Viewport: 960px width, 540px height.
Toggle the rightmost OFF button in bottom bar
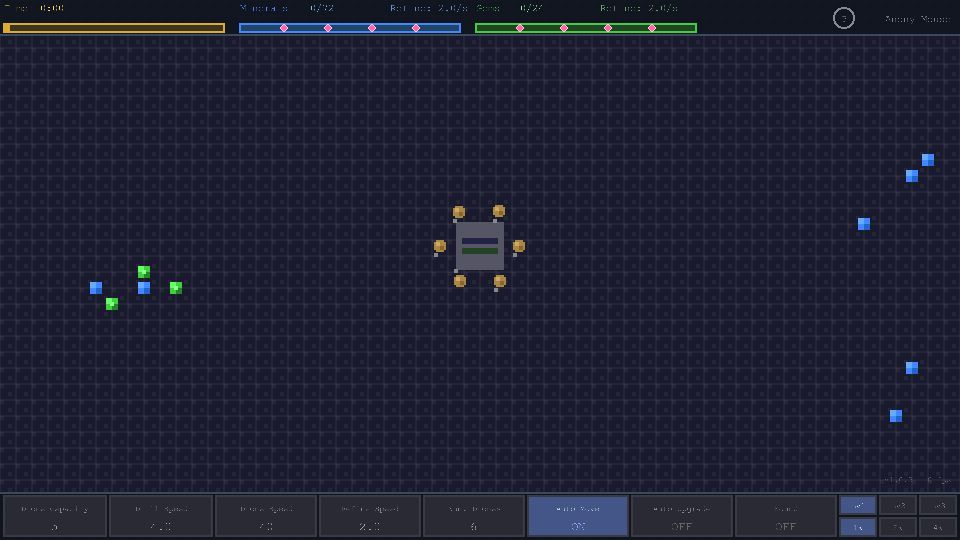tap(786, 516)
